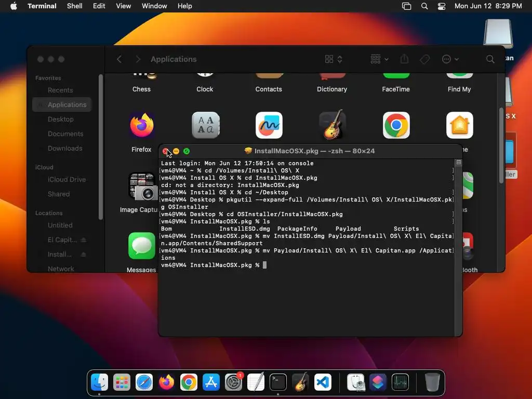Select external drive icon on desktop
The height and width of the screenshot is (399, 532).
click(x=498, y=34)
